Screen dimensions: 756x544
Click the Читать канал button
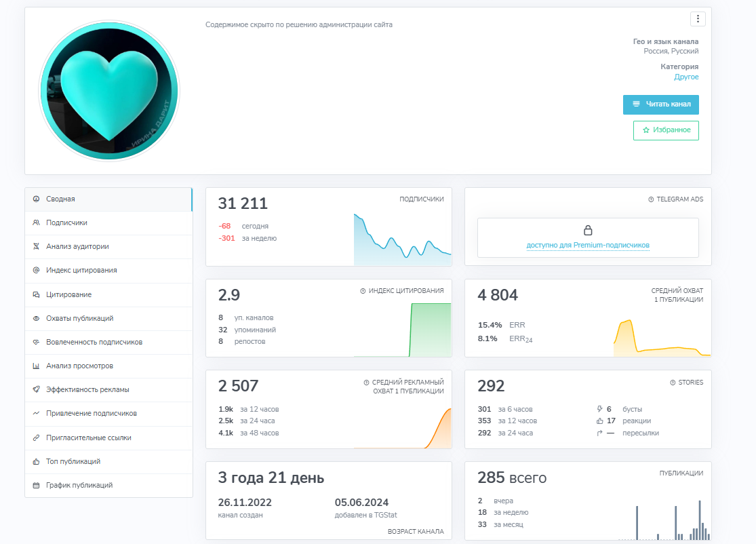click(x=660, y=104)
